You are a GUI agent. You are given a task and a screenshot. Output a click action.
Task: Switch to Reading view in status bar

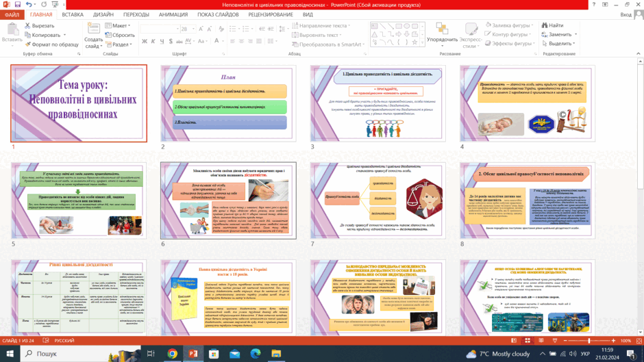tap(541, 341)
